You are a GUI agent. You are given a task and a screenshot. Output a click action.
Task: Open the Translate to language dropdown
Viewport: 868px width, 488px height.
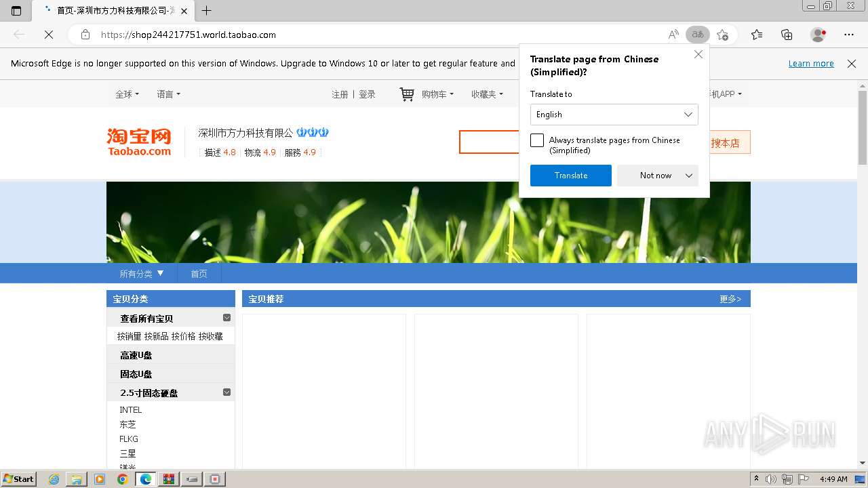point(614,115)
